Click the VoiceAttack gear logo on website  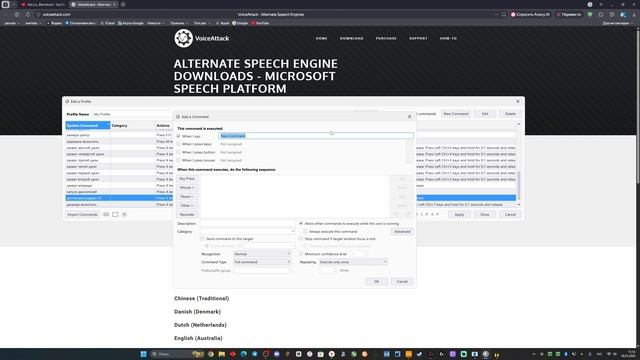[x=183, y=38]
